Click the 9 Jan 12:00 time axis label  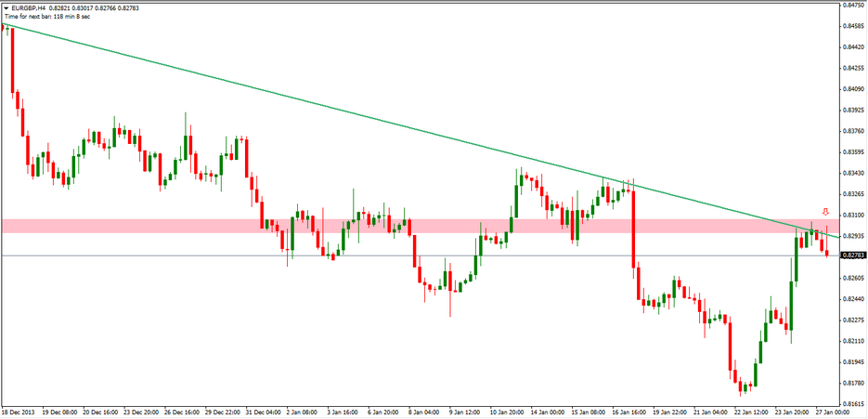[x=464, y=412]
